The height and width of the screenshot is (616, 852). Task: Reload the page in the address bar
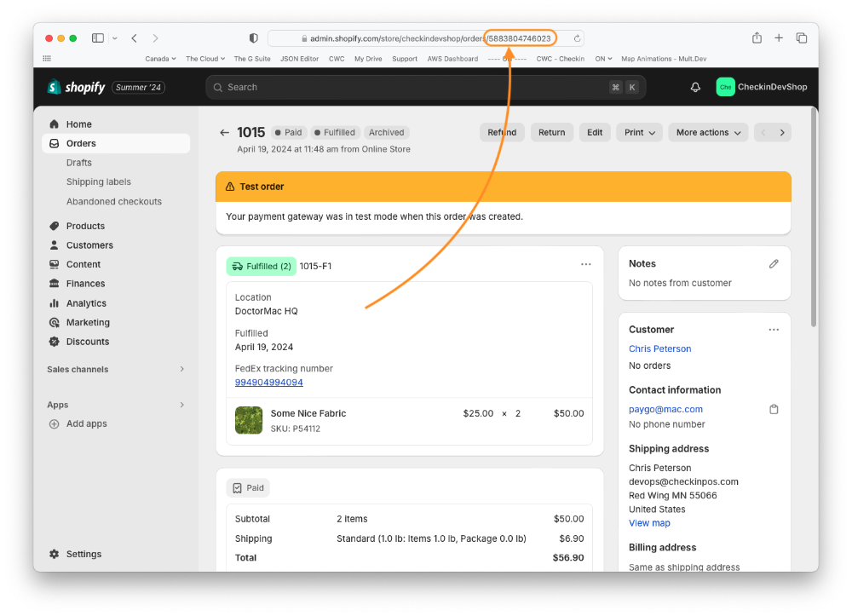point(577,38)
